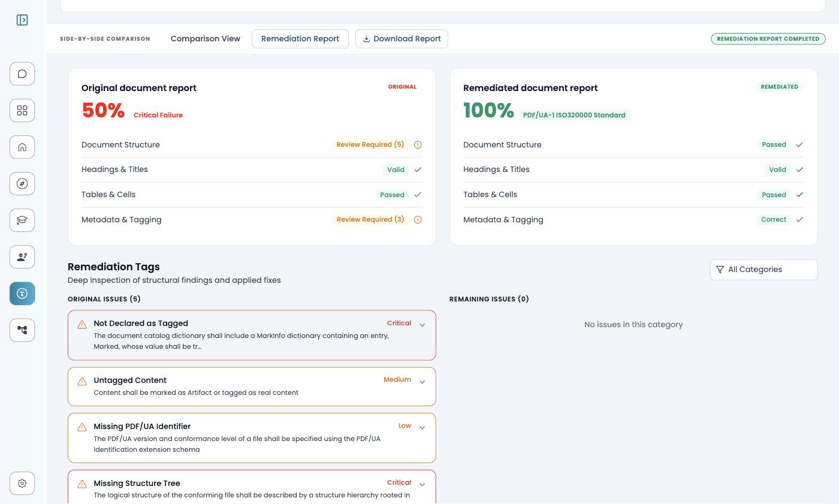The width and height of the screenshot is (839, 504).
Task: Click the 100% score
Action: pyautogui.click(x=488, y=110)
